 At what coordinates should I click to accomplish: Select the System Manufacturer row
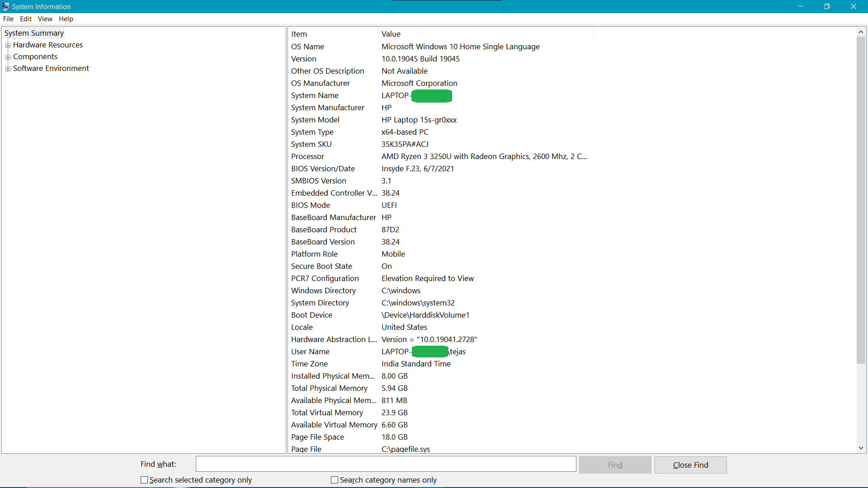tap(441, 108)
